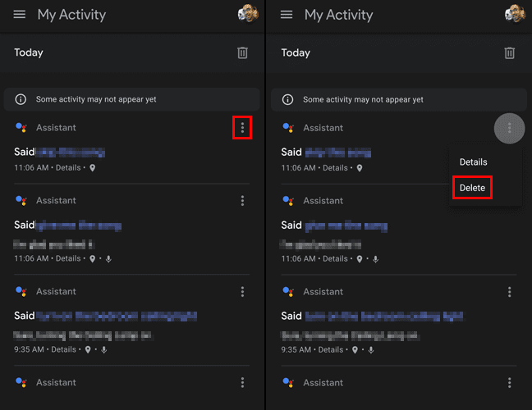
Task: Open hamburger menu in right My Activity screen
Action: coord(287,15)
